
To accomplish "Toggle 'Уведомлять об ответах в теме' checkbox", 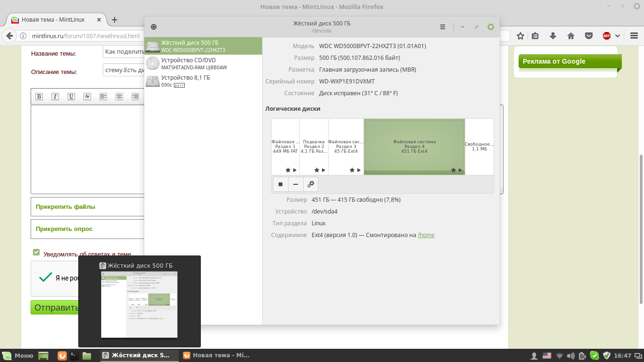I will pos(36,253).
